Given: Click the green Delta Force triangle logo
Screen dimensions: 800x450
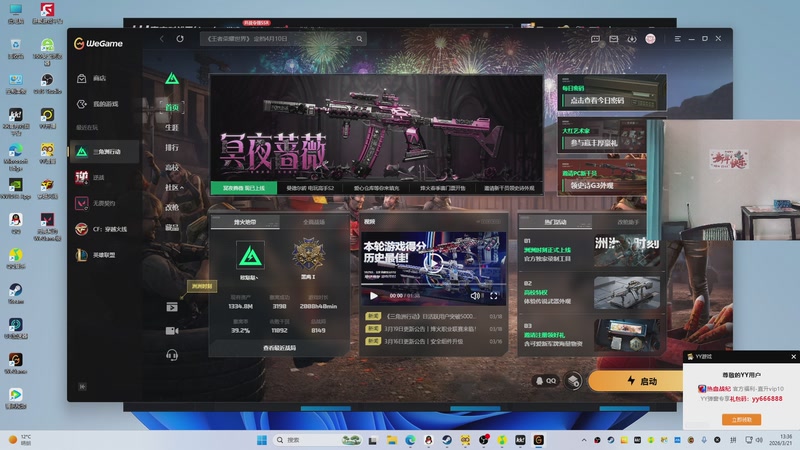Looking at the screenshot, I should 172,79.
